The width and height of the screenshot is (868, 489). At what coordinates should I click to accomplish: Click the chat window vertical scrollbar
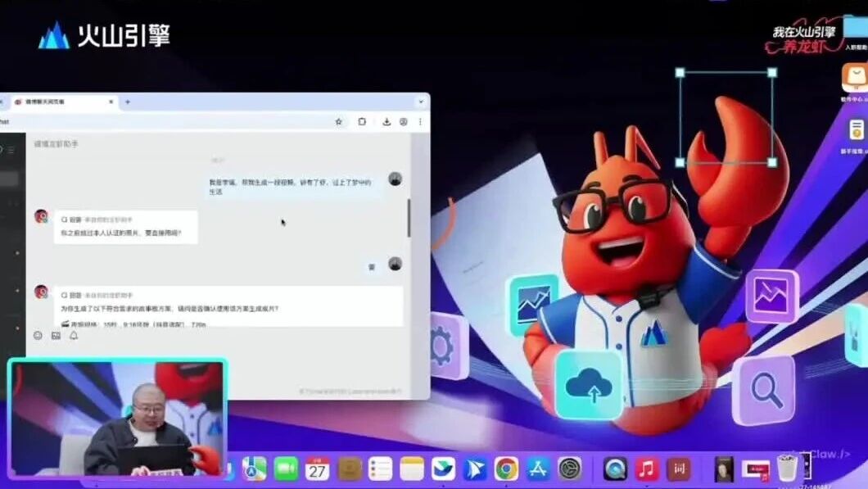click(409, 218)
